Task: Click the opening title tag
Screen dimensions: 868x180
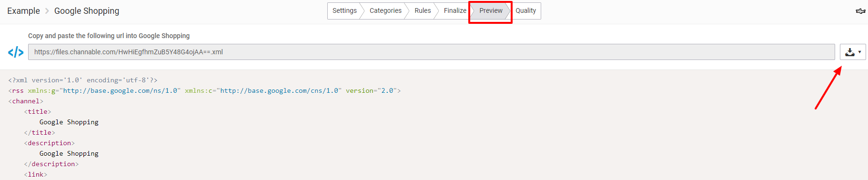Action: pos(38,111)
